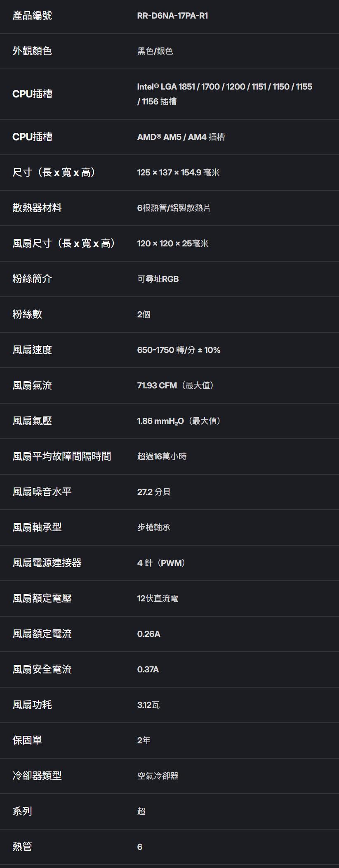The height and width of the screenshot is (868, 339).
Task: Click the 空氣冷卻器 cooler type value
Action: click(158, 776)
